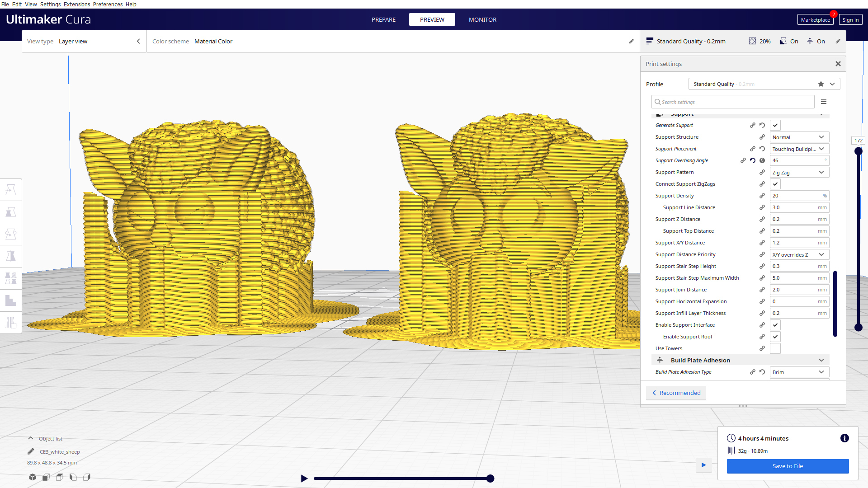The width and height of the screenshot is (868, 488).
Task: Open the settings visibility hamburger menu
Action: 824,102
